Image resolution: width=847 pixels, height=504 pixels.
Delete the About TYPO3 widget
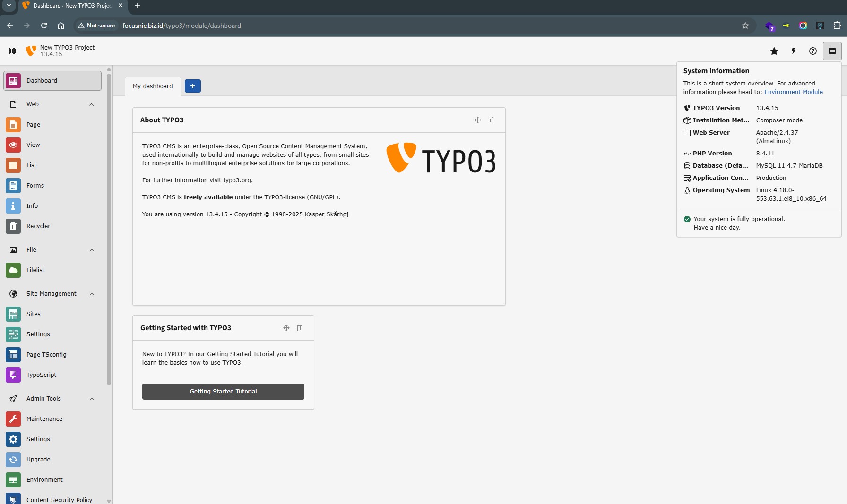tap(491, 120)
